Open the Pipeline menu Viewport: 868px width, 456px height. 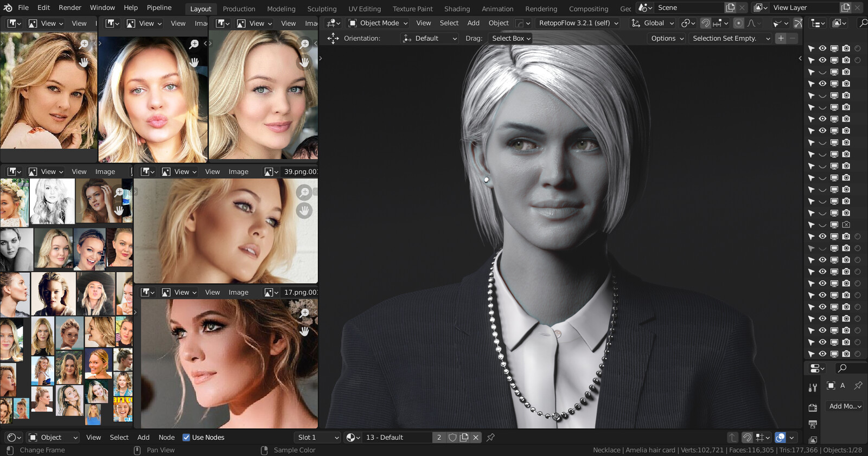point(159,8)
